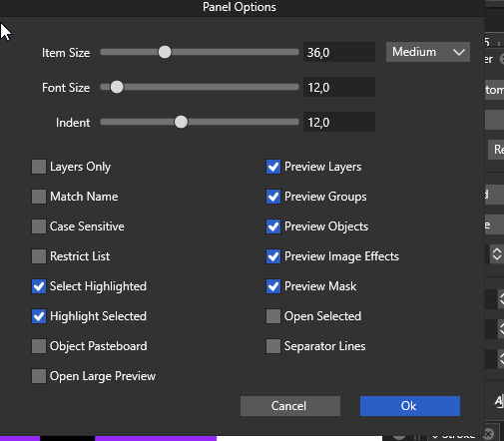Disable Highlight Selected checkbox
The width and height of the screenshot is (504, 441).
(39, 316)
